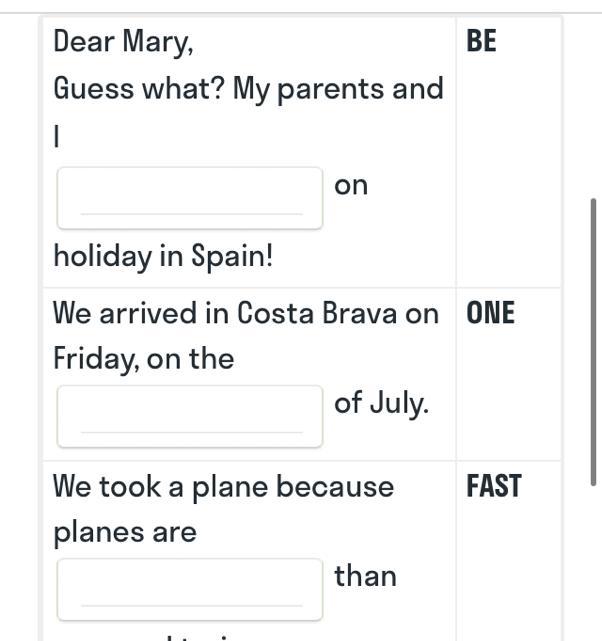
Task: Click the "Dear Mary," greeting text
Action: point(123,42)
